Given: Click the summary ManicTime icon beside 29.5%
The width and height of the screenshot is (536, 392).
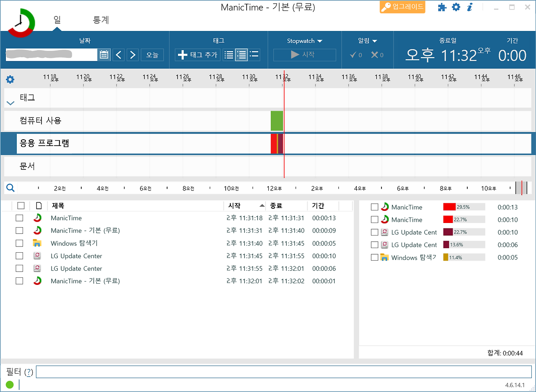Looking at the screenshot, I should tap(385, 207).
